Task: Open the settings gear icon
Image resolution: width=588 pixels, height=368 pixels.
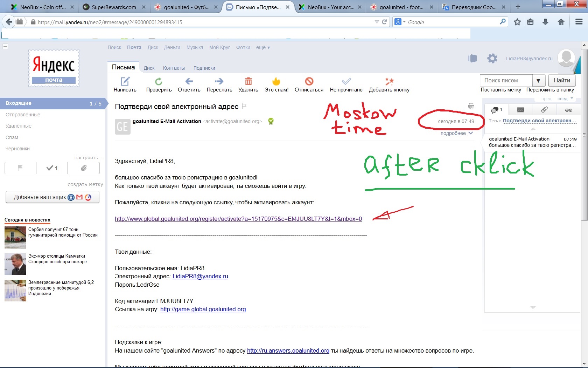Action: pos(492,58)
